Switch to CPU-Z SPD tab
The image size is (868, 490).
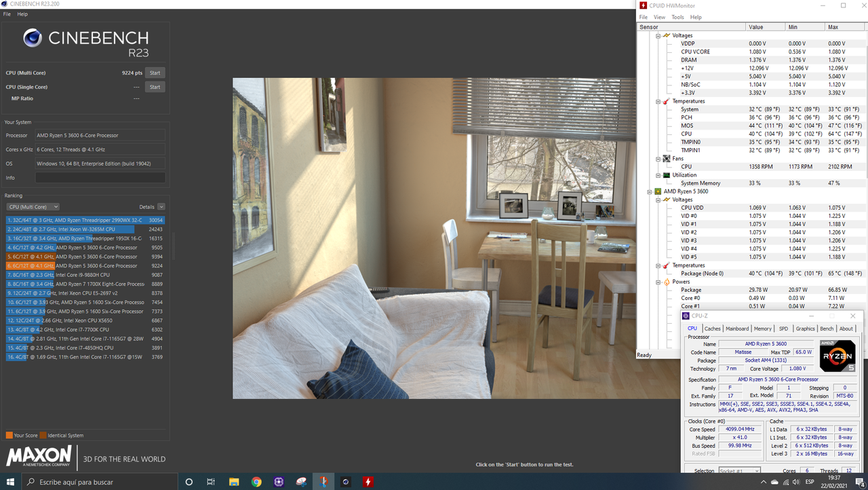point(783,328)
